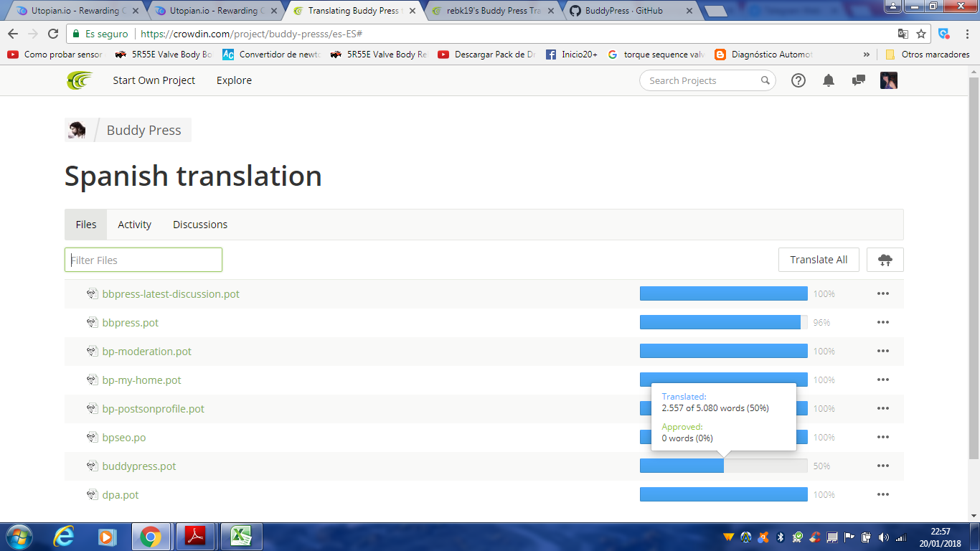Click the Crowdin logo icon
Image resolution: width=980 pixels, height=551 pixels.
tap(80, 80)
